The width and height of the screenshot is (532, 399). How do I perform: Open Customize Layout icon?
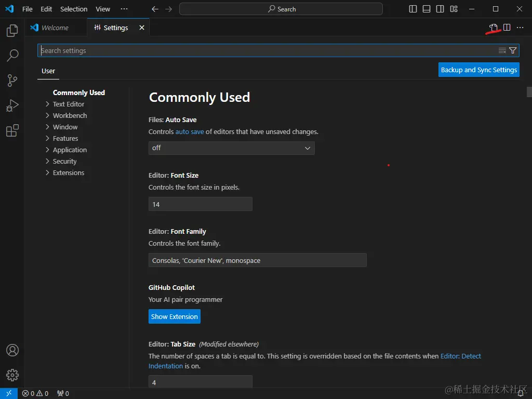coord(454,9)
